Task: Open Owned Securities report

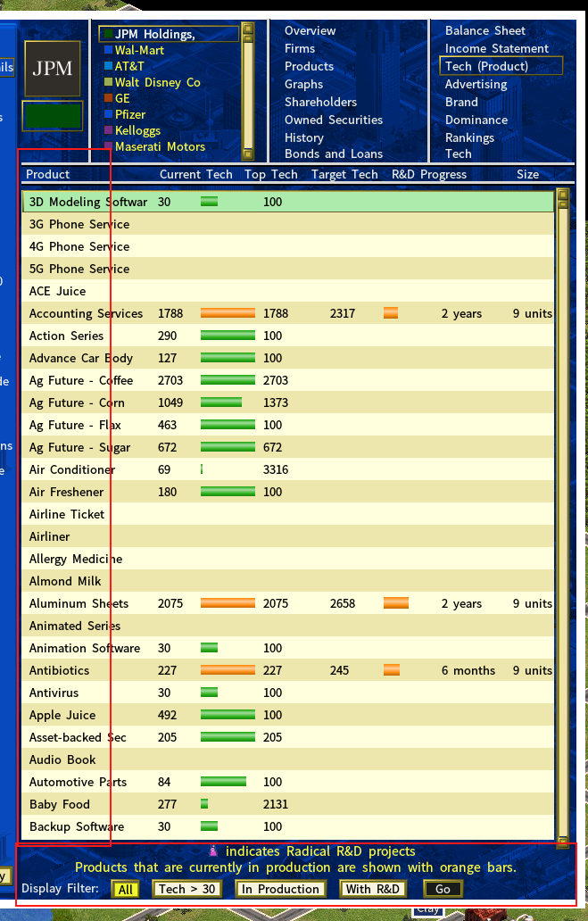Action: tap(334, 120)
